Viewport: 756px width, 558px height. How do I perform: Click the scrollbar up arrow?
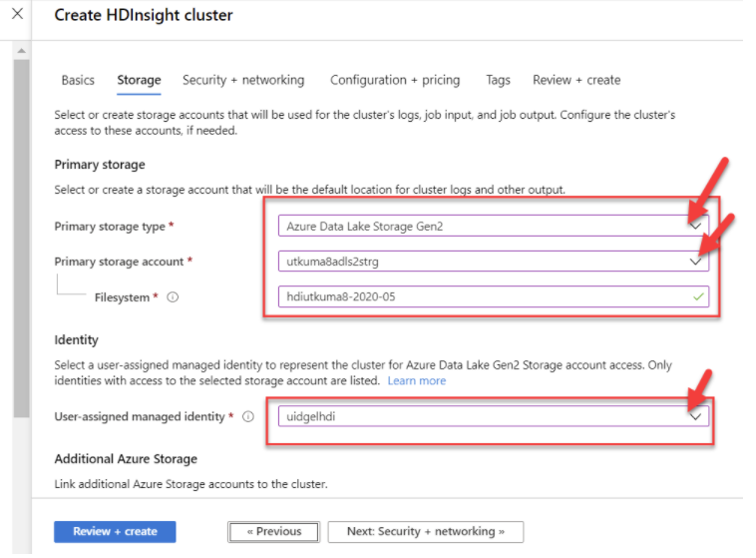22,50
